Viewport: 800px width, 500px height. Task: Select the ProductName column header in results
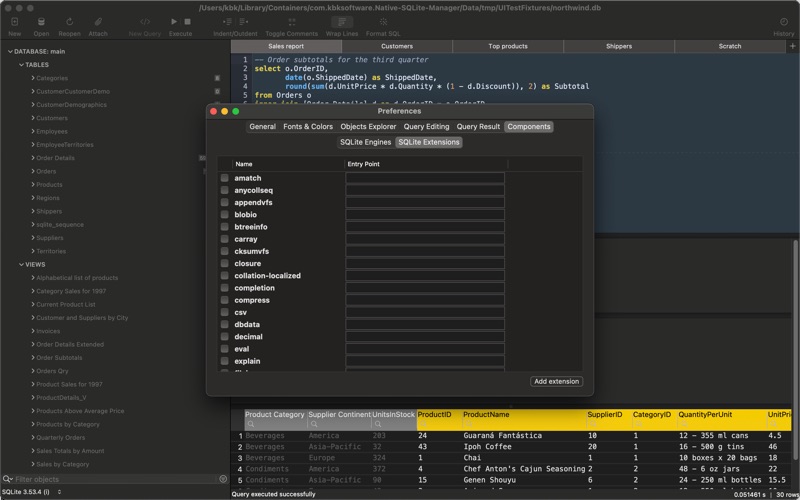523,414
